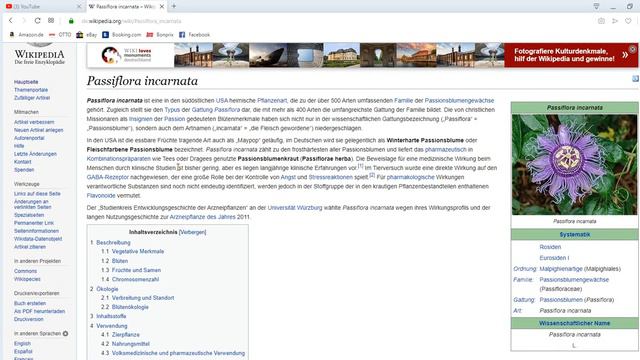Screen dimensions: 640x360
Task: Click the small icon right of article title
Action: coord(636,78)
